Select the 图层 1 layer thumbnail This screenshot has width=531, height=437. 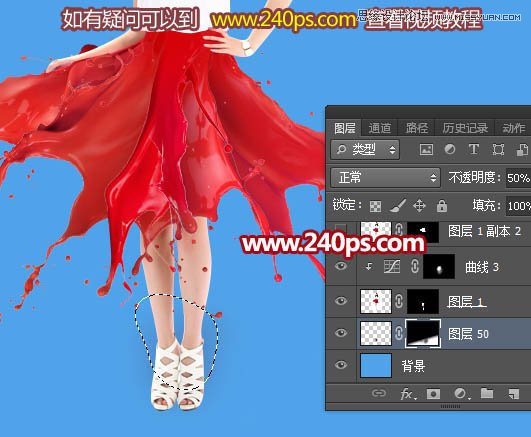pyautogui.click(x=376, y=301)
